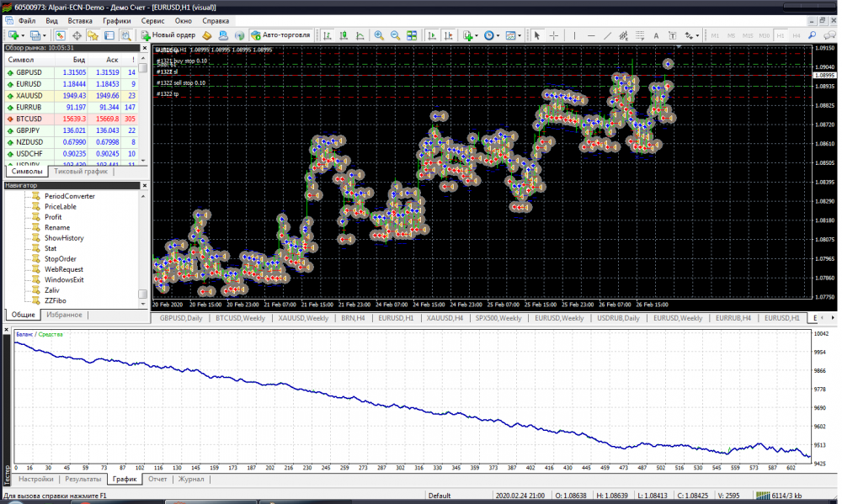The image size is (842, 504).
Task: Select the ZZFibo script in Navigator
Action: tap(56, 300)
